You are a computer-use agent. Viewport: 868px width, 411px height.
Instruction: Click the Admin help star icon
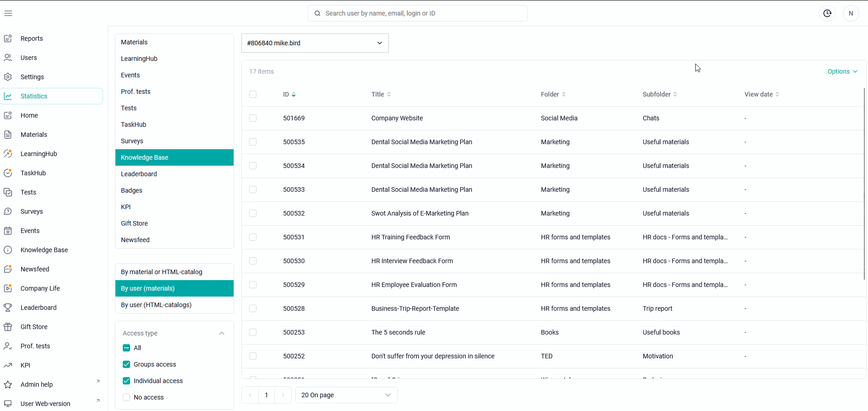click(8, 384)
